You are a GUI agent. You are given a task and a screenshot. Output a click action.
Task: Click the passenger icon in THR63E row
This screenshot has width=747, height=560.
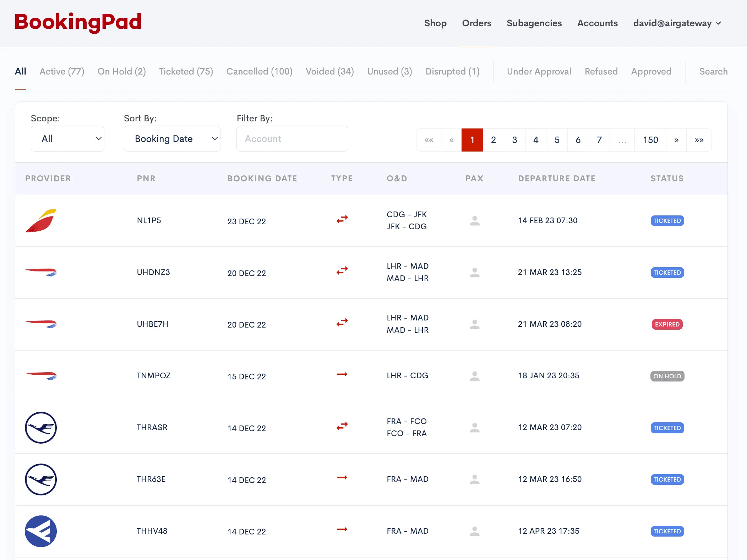coord(475,479)
